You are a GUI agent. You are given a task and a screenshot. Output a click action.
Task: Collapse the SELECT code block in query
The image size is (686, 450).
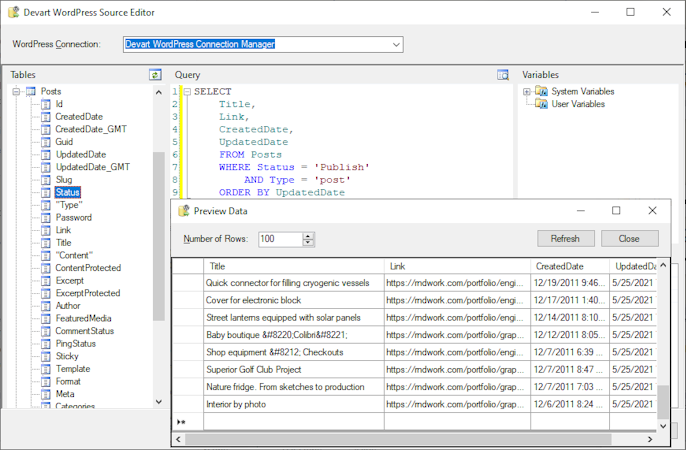[186, 92]
